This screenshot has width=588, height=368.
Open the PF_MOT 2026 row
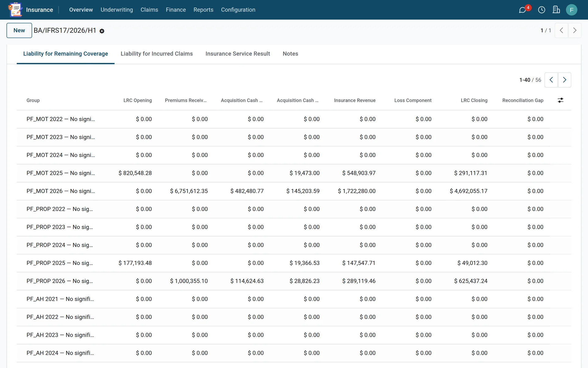294,191
